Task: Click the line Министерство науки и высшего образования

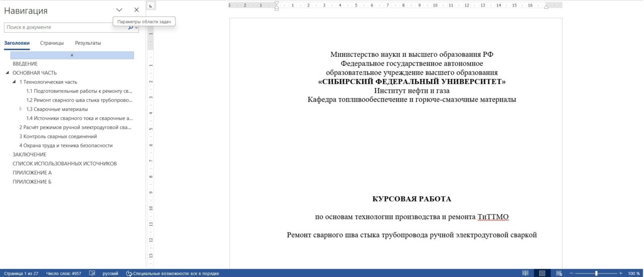Action: [412, 54]
